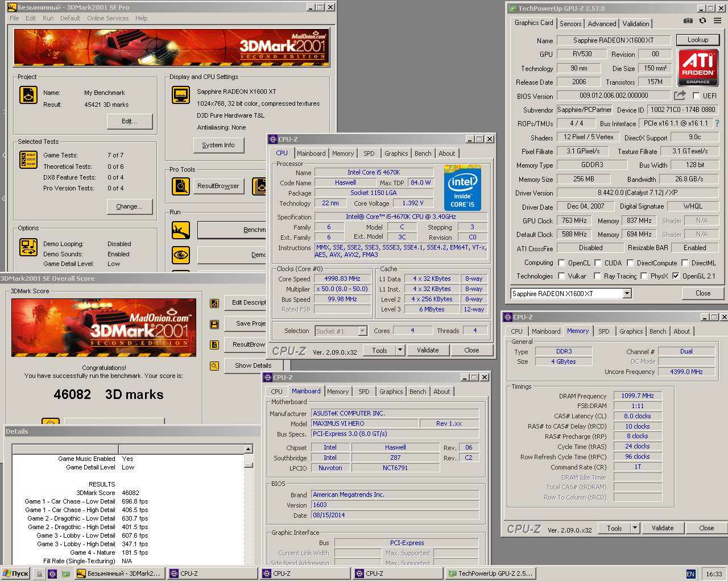Toggle the UEFI checkbox in GPU-Z

click(x=696, y=96)
